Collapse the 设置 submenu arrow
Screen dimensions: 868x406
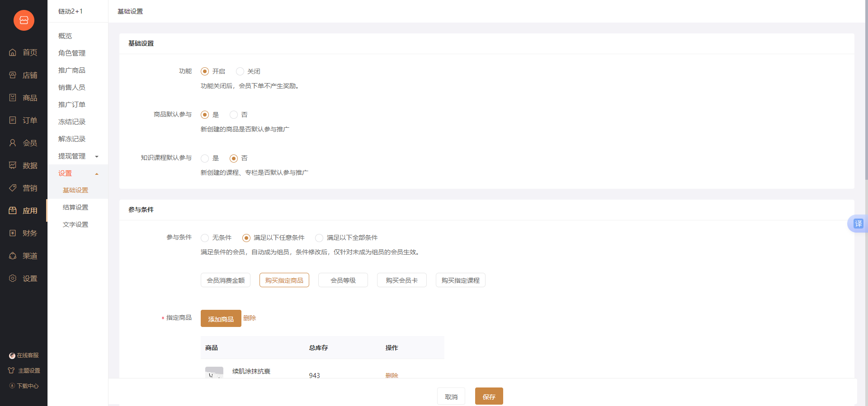97,174
